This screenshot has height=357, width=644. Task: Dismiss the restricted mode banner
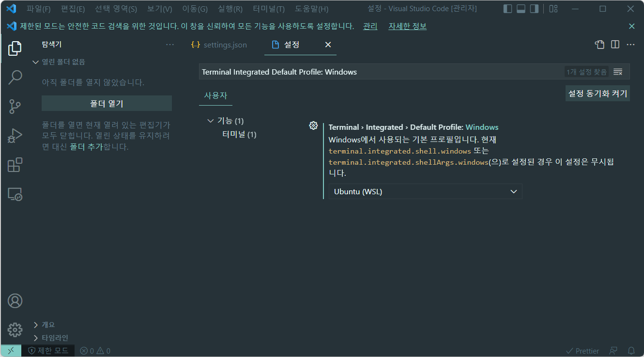pos(632,26)
